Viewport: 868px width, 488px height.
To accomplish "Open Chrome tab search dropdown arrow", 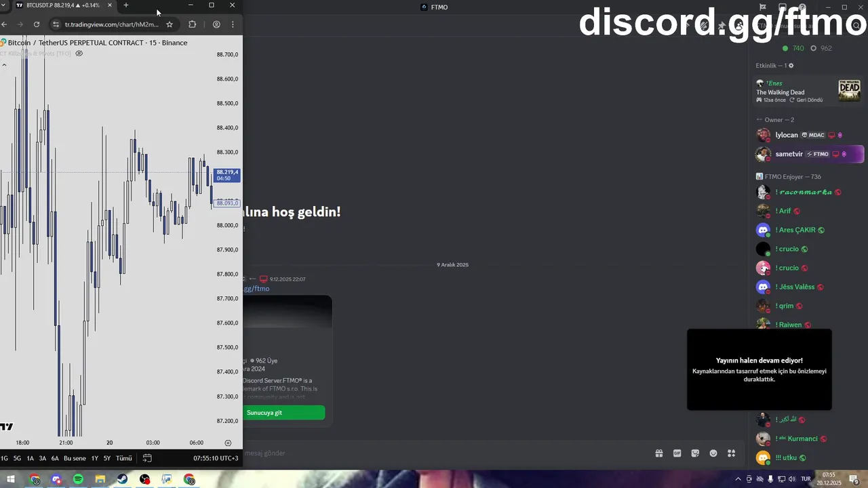I will click(x=3, y=5).
